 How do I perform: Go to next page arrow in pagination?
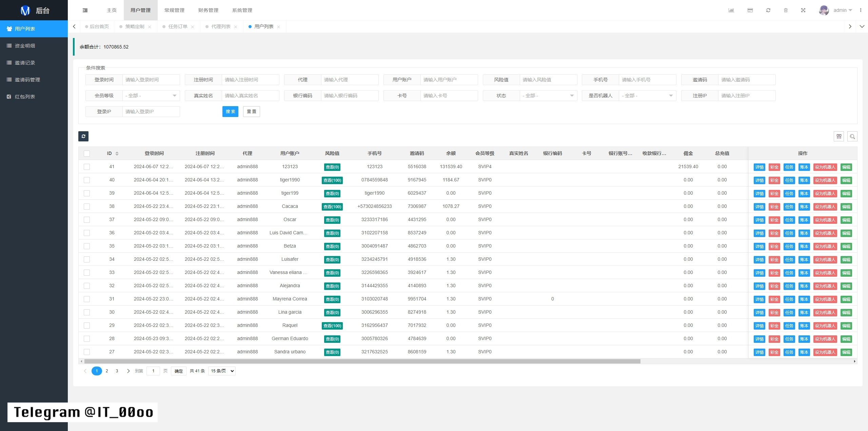click(x=128, y=371)
